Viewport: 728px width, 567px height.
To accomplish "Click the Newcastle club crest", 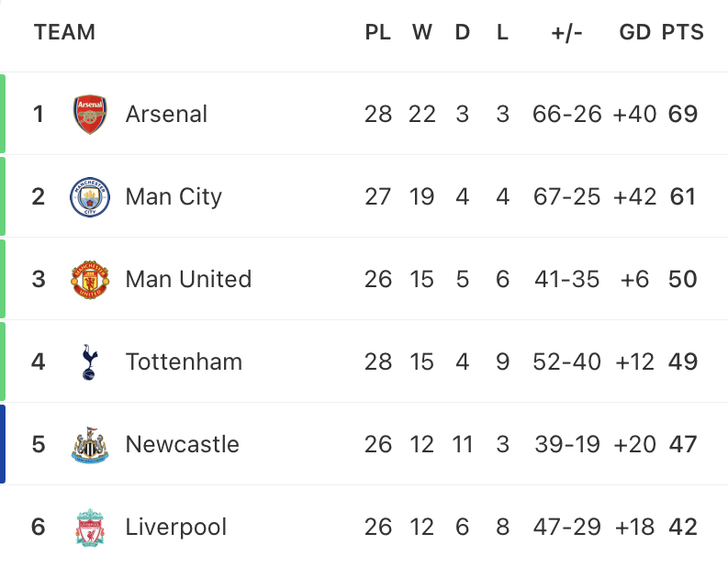I will (90, 445).
